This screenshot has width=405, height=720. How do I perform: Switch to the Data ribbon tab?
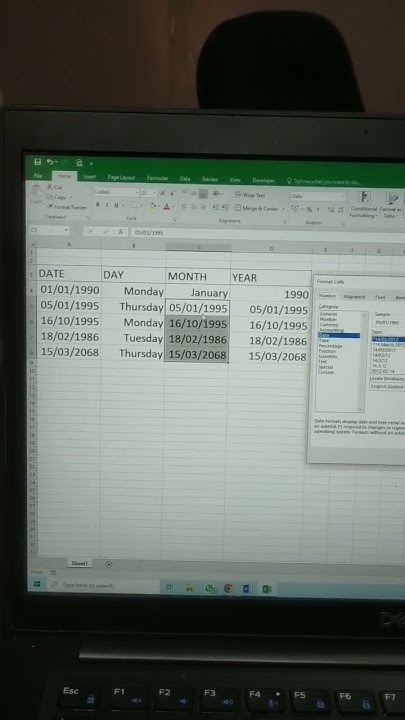pyautogui.click(x=185, y=179)
